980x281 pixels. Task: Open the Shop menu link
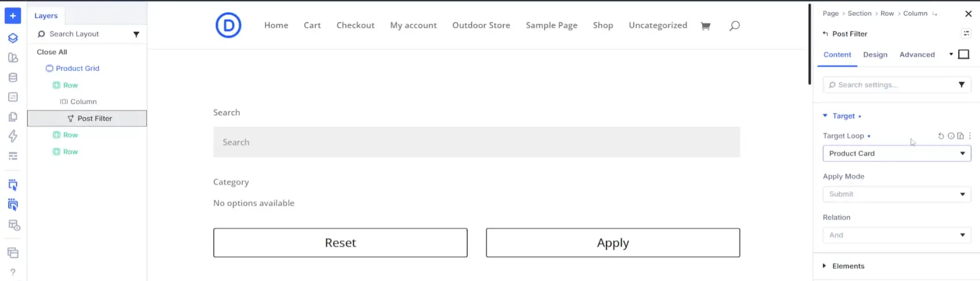603,25
